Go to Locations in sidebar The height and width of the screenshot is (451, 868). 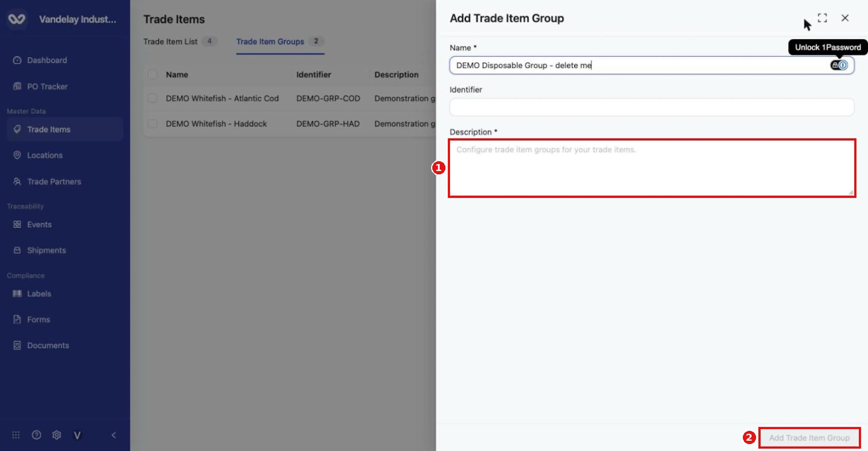click(x=64, y=155)
